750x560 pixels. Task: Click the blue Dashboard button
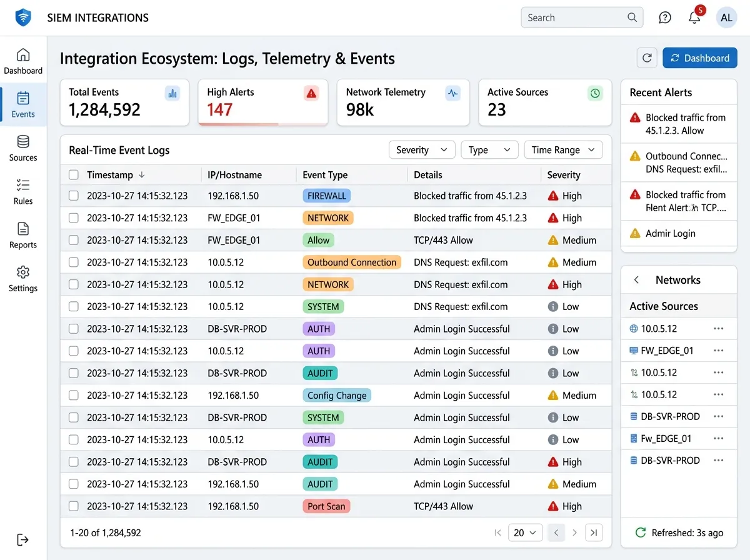tap(700, 58)
